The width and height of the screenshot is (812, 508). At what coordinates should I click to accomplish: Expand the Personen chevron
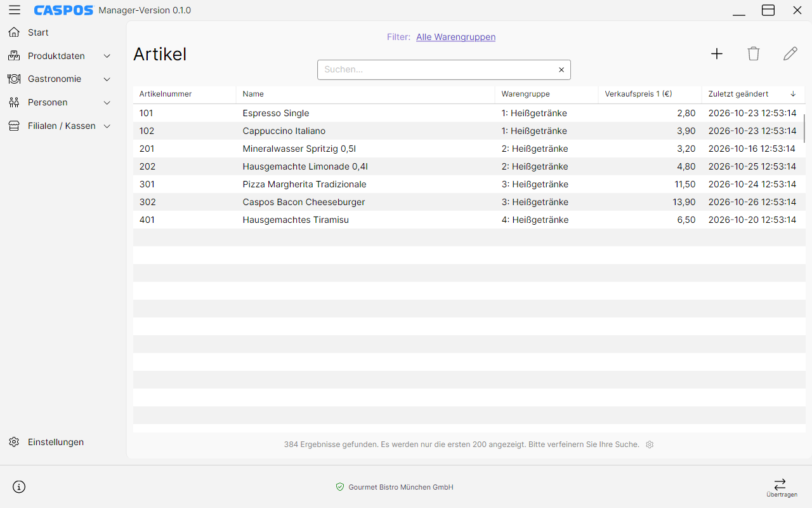click(x=107, y=103)
